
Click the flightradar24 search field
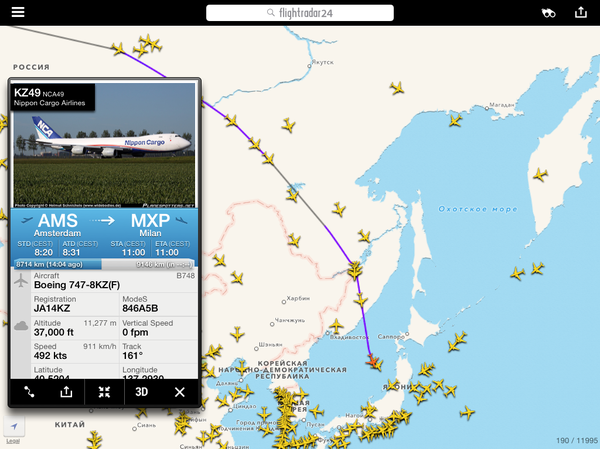300,13
